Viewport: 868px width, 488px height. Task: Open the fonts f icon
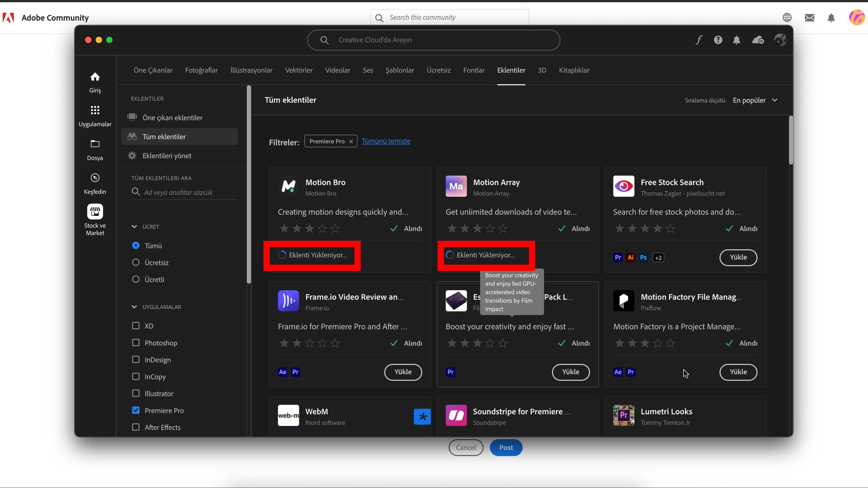tap(699, 40)
